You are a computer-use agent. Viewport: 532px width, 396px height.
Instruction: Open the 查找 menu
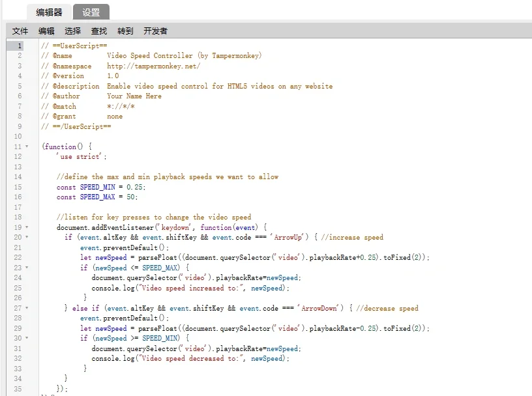(x=99, y=31)
